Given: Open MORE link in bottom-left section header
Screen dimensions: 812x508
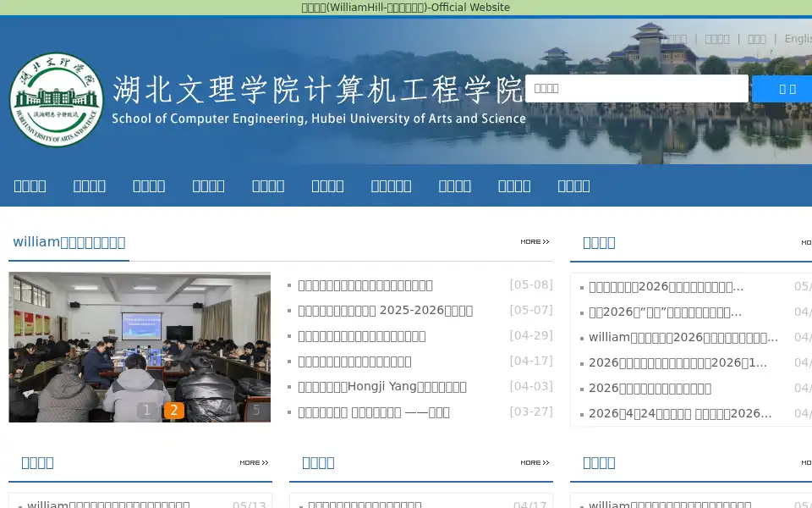Looking at the screenshot, I should [x=254, y=462].
